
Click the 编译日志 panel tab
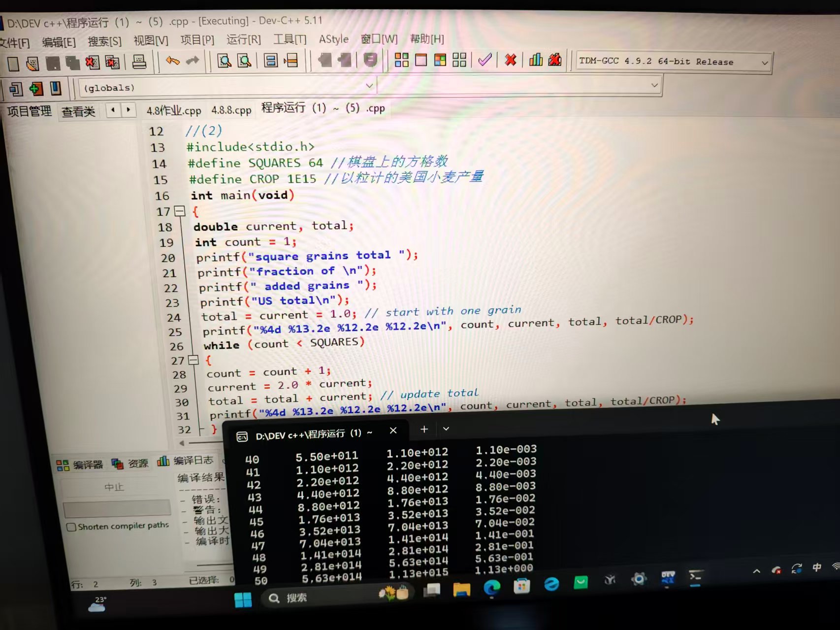(192, 461)
